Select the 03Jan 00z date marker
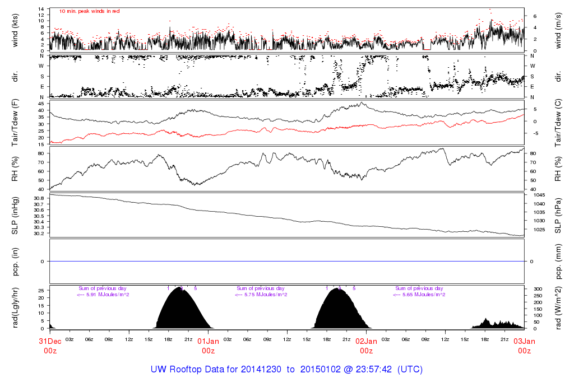Viewport: 574px width, 392px height. (x=524, y=346)
